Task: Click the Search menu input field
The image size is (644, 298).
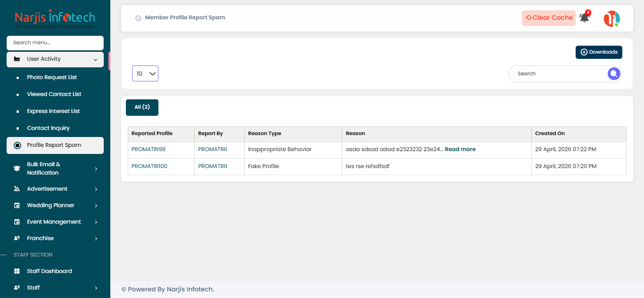Action: [x=55, y=43]
